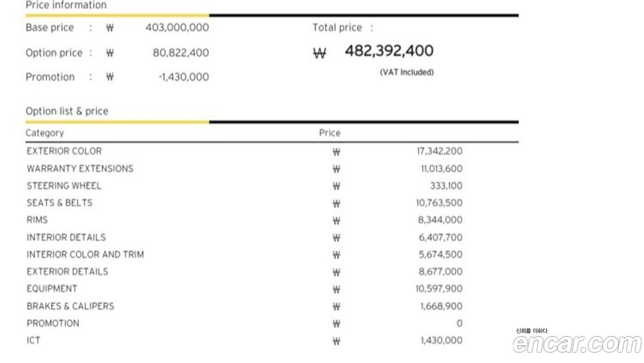
Task: Select the Option list & price heading
Action: click(x=67, y=111)
